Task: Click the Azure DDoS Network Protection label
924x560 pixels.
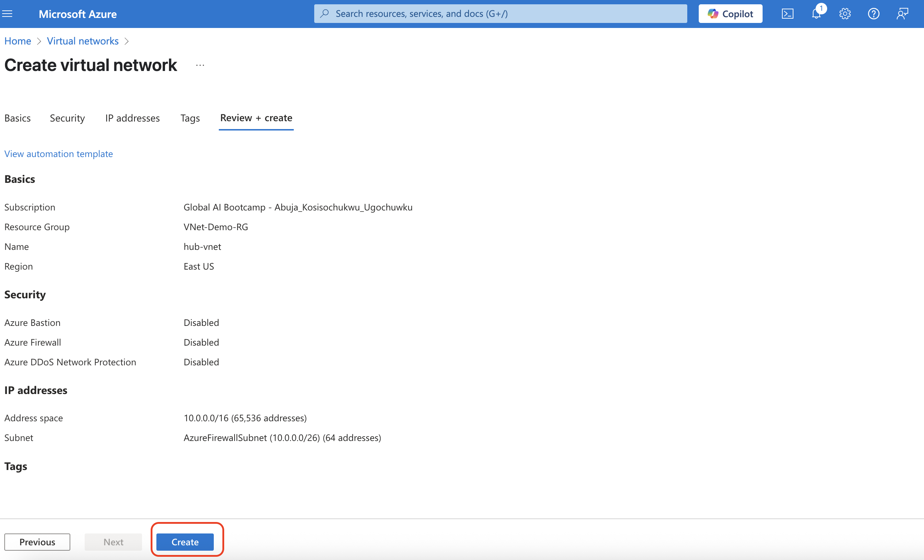Action: (x=70, y=362)
